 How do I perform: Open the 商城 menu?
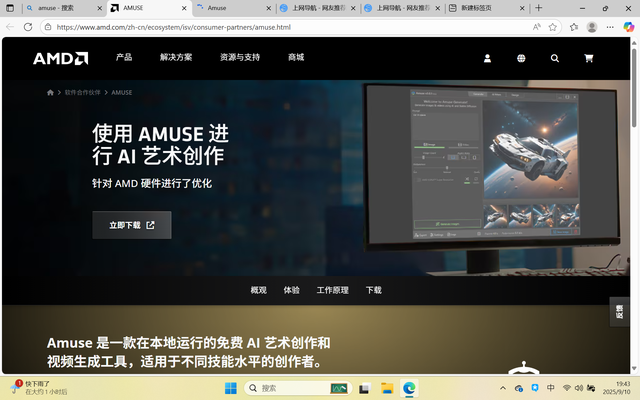[296, 57]
